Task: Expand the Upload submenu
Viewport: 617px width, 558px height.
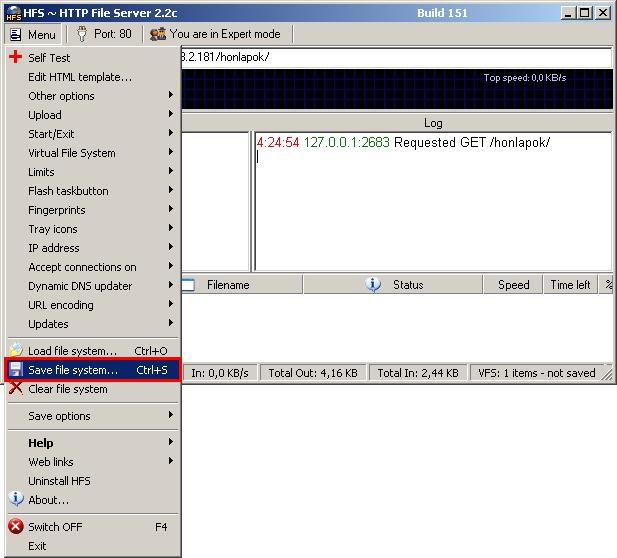Action: coord(171,114)
